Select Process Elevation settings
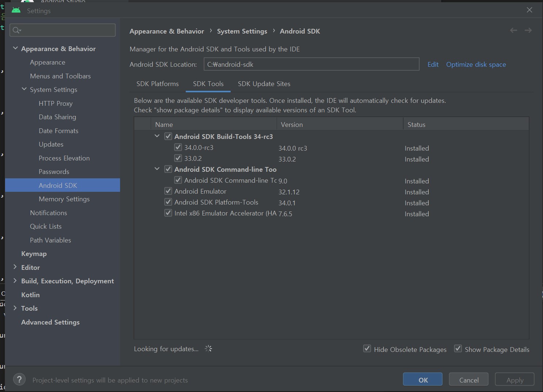543x392 pixels. tap(64, 158)
